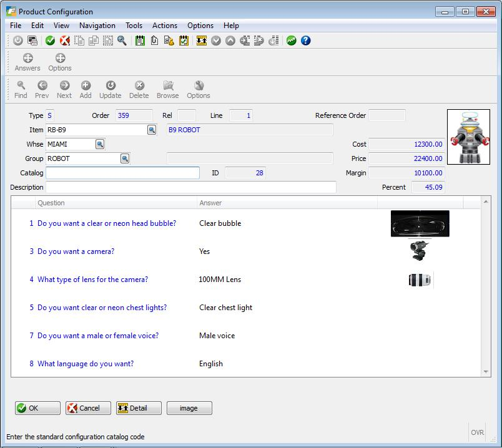Open the Actions menu
Image resolution: width=502 pixels, height=448 pixels.
pos(165,26)
